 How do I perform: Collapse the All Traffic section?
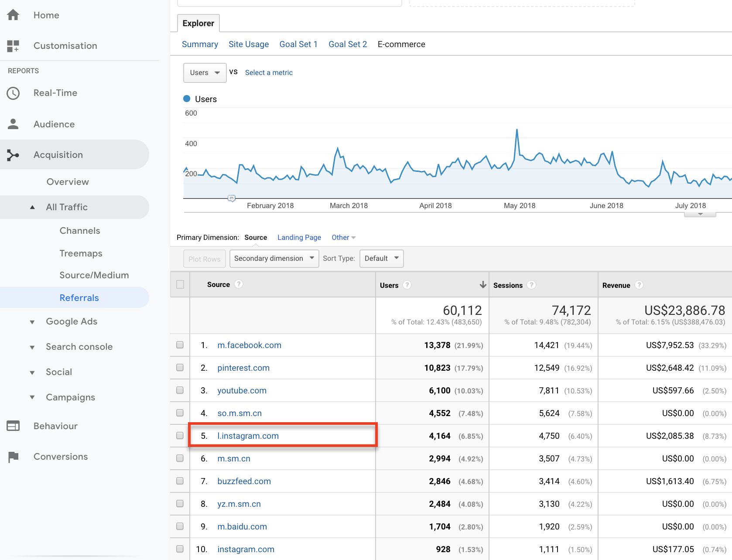pyautogui.click(x=32, y=207)
